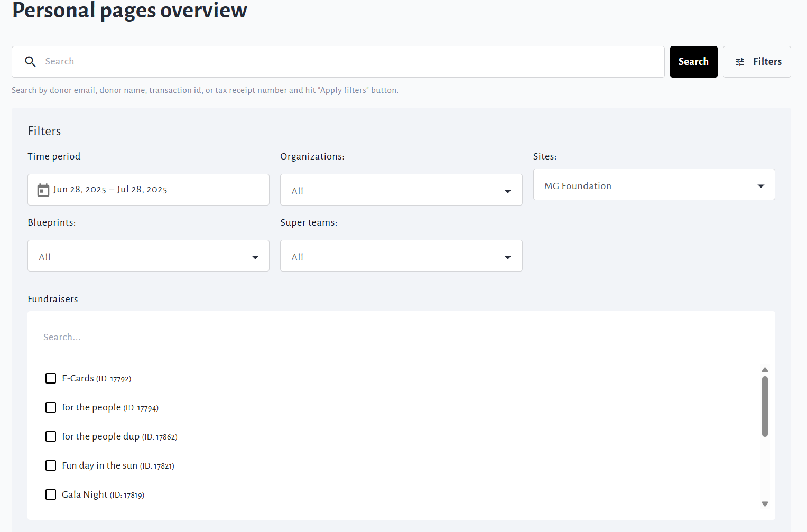807x532 pixels.
Task: Check the E-Cards fundraiser checkbox
Action: pos(51,378)
